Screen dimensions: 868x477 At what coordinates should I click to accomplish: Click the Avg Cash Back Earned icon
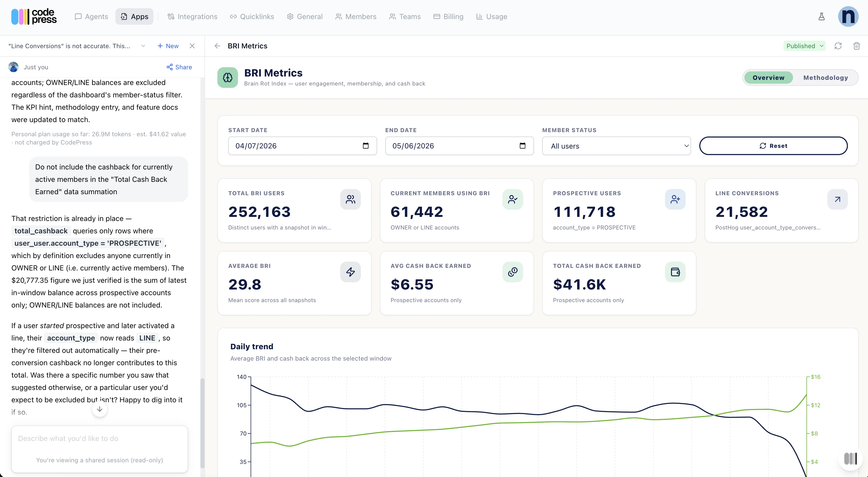[x=513, y=272]
